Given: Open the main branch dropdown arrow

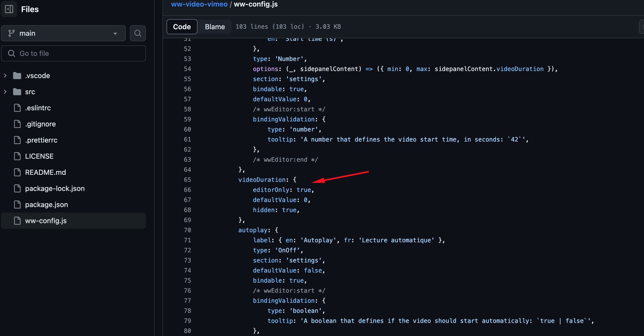Looking at the screenshot, I should [115, 33].
